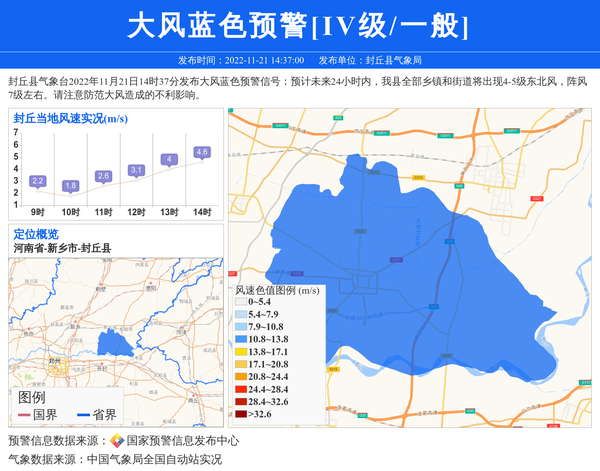Click the 2.2 wind speed label at 9时
Image resolution: width=600 pixels, height=471 pixels.
tap(38, 181)
